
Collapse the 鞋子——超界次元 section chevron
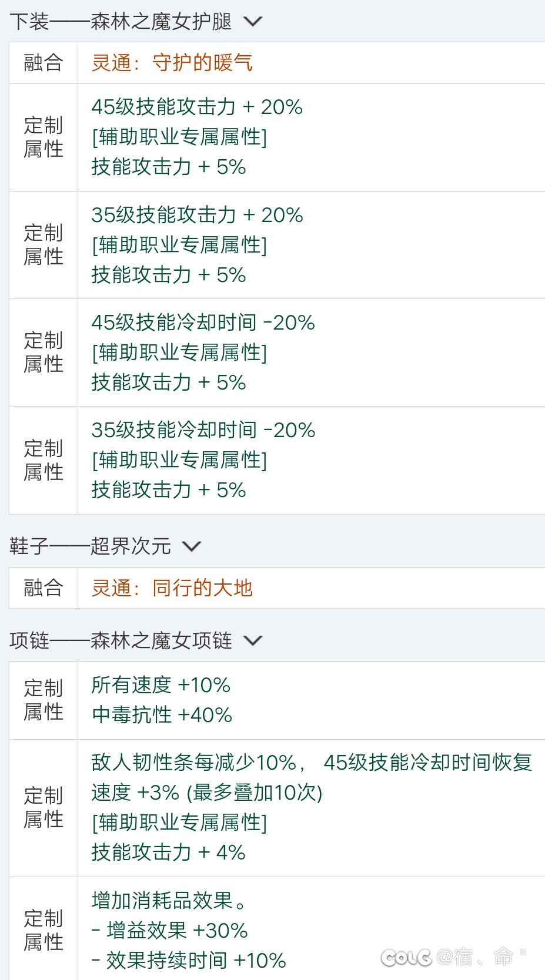(192, 547)
